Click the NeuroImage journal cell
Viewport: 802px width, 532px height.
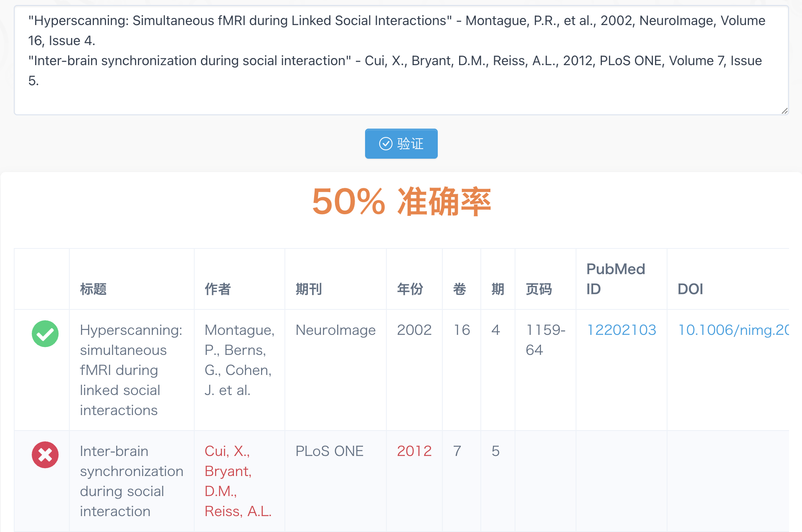pos(335,330)
